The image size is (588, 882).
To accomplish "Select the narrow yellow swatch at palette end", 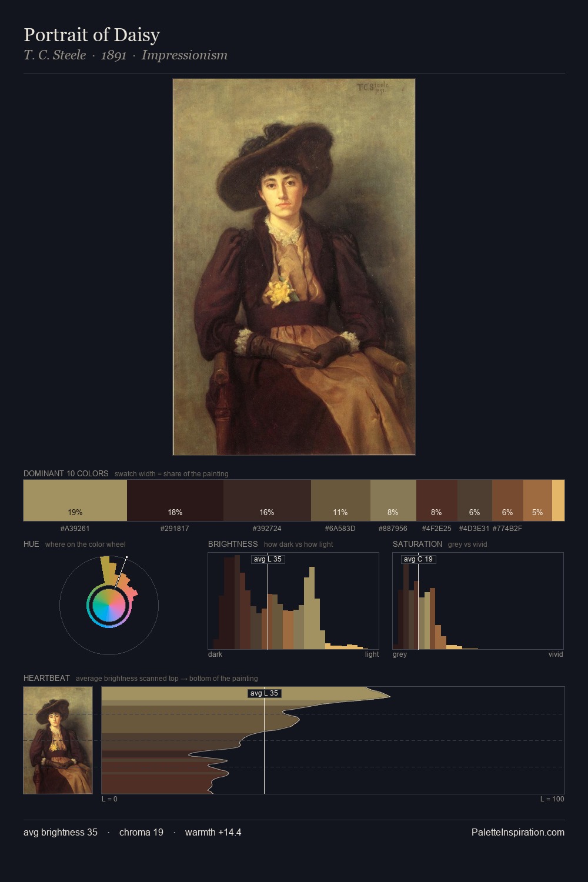I will click(558, 500).
